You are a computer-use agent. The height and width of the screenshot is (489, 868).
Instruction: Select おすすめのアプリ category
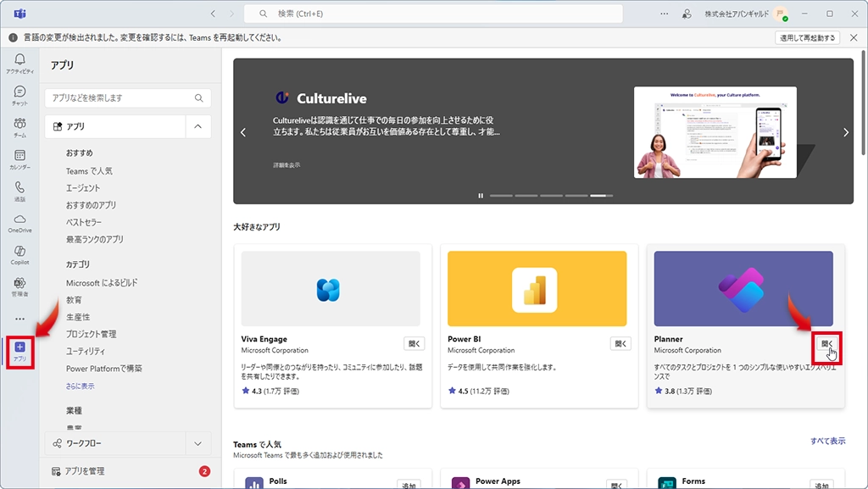tap(92, 205)
